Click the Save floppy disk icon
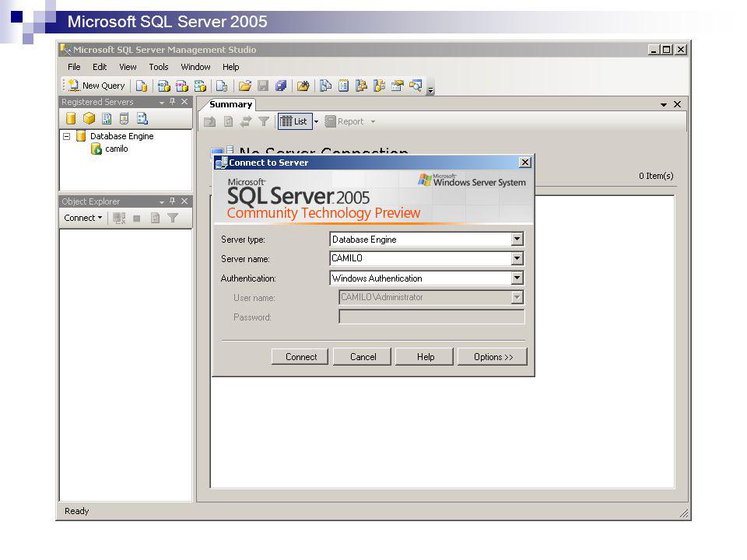 point(263,86)
